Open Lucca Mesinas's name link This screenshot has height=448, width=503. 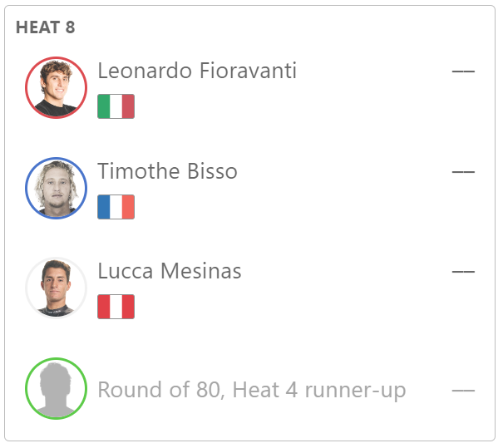(x=170, y=271)
